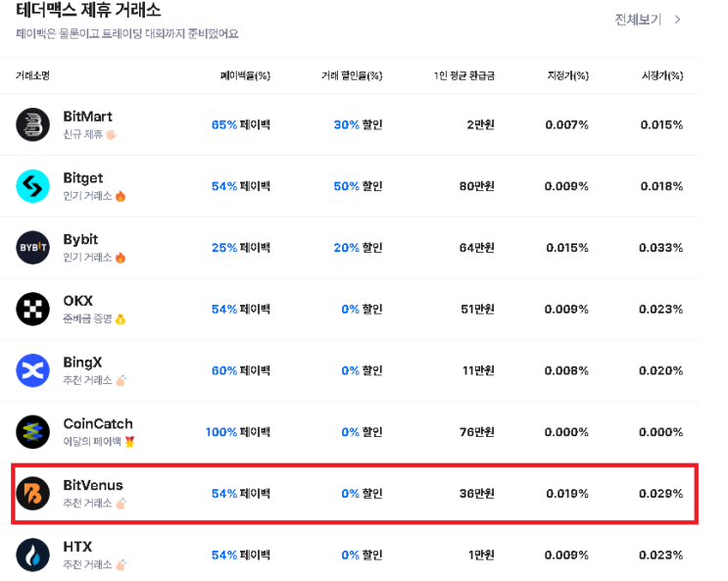Click BitVenus's 0.019% limit fee
728x581 pixels.
click(x=567, y=493)
